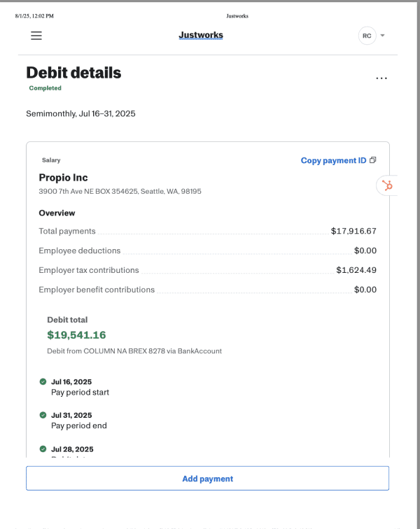Select the Semimonthly, Jul 16–31, 2025 text
420x529 pixels.
pos(80,113)
